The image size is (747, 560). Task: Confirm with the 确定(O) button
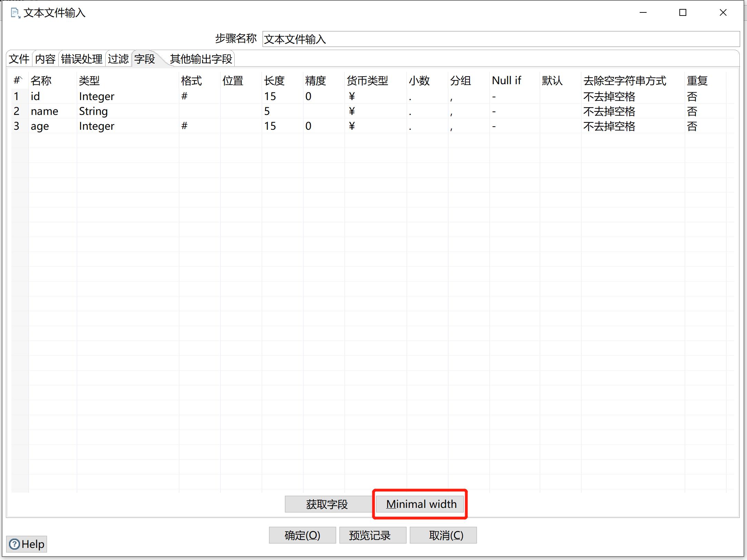[302, 535]
